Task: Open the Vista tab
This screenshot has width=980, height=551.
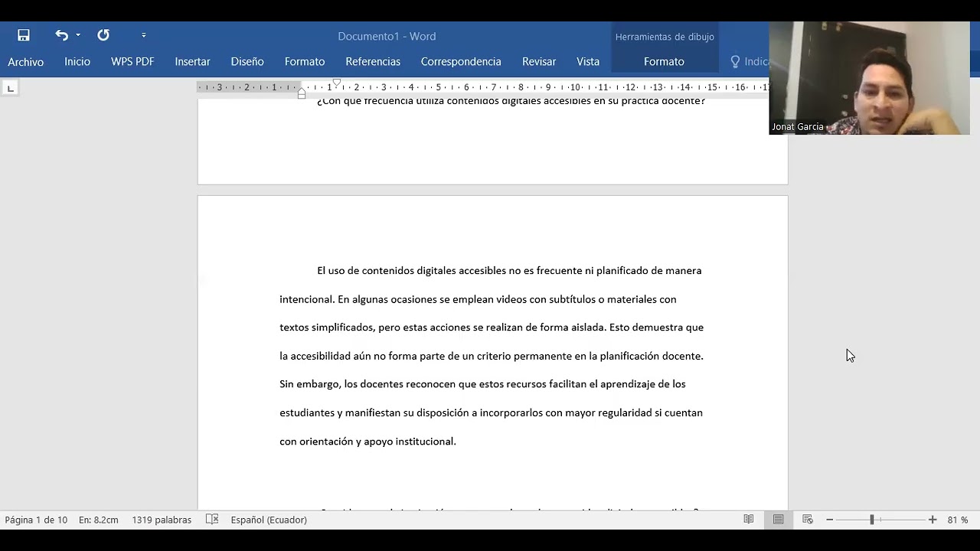Action: (588, 61)
